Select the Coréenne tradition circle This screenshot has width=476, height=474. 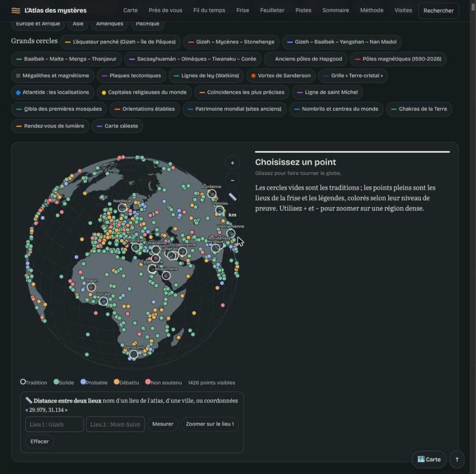point(212,193)
